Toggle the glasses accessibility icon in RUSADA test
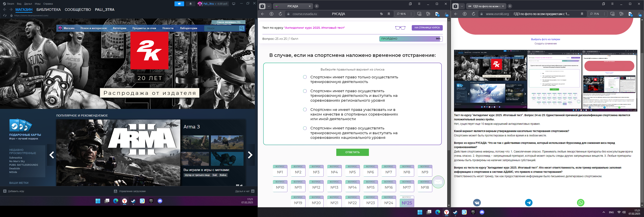 point(400,28)
